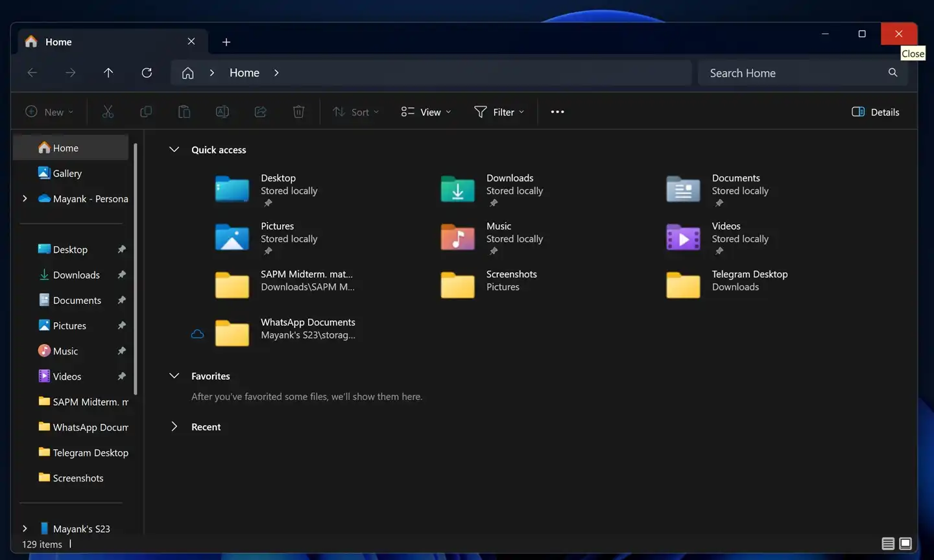Click chevron after Home breadcrumb

pos(276,73)
